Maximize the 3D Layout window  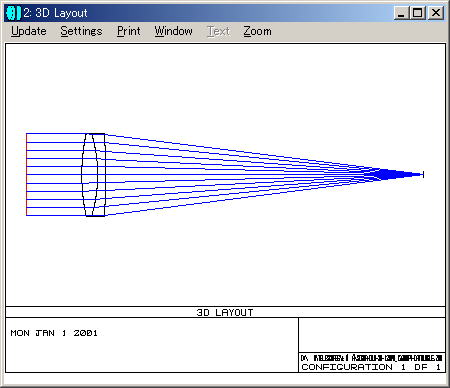tap(417, 13)
